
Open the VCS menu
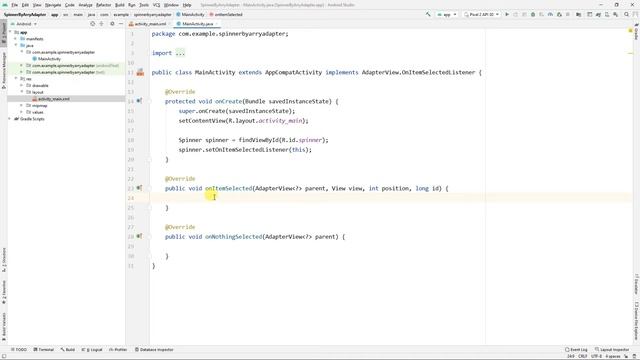pyautogui.click(x=156, y=5)
